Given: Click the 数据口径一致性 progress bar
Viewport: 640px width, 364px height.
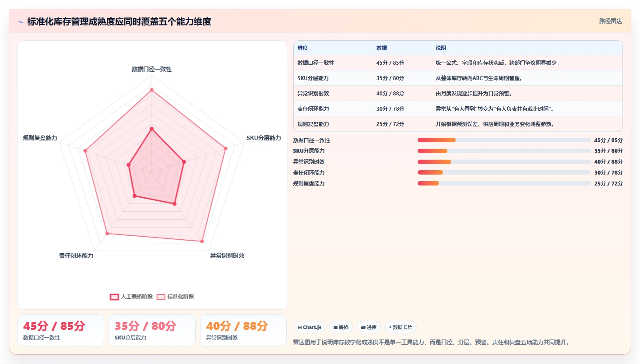Looking at the screenshot, I should click(504, 140).
